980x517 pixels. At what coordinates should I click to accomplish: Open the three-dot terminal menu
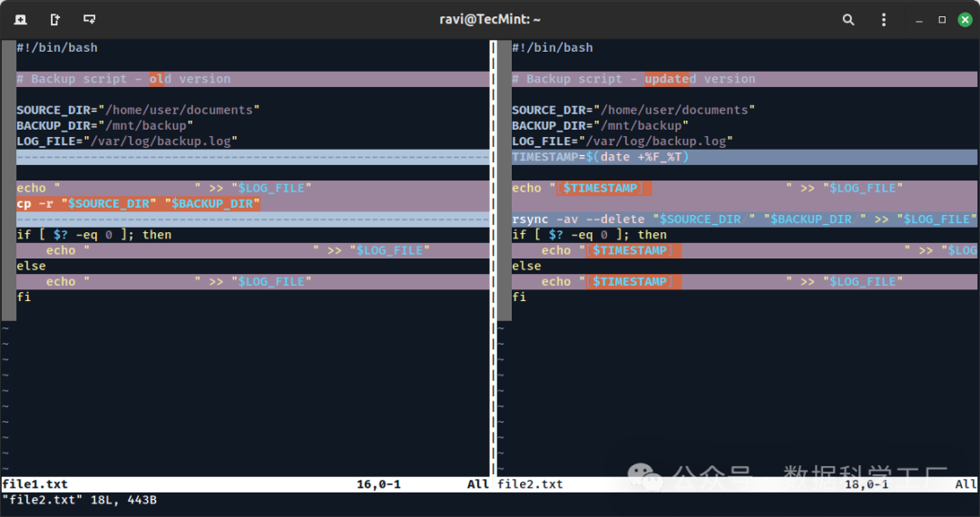(884, 19)
